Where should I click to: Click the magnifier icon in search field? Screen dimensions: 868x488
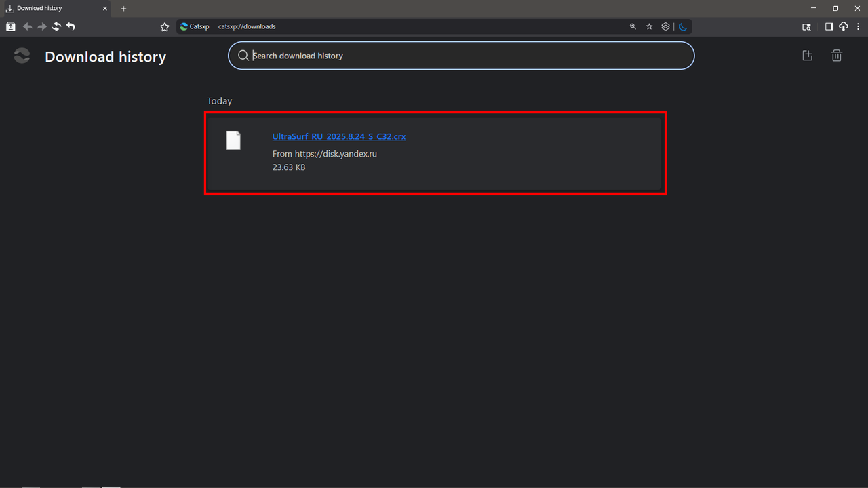pos(243,56)
